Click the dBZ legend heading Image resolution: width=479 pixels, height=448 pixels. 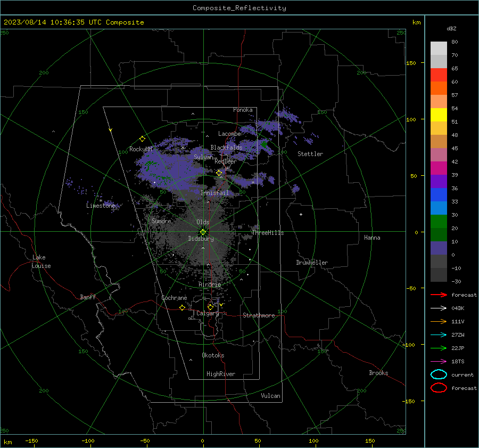pyautogui.click(x=451, y=28)
